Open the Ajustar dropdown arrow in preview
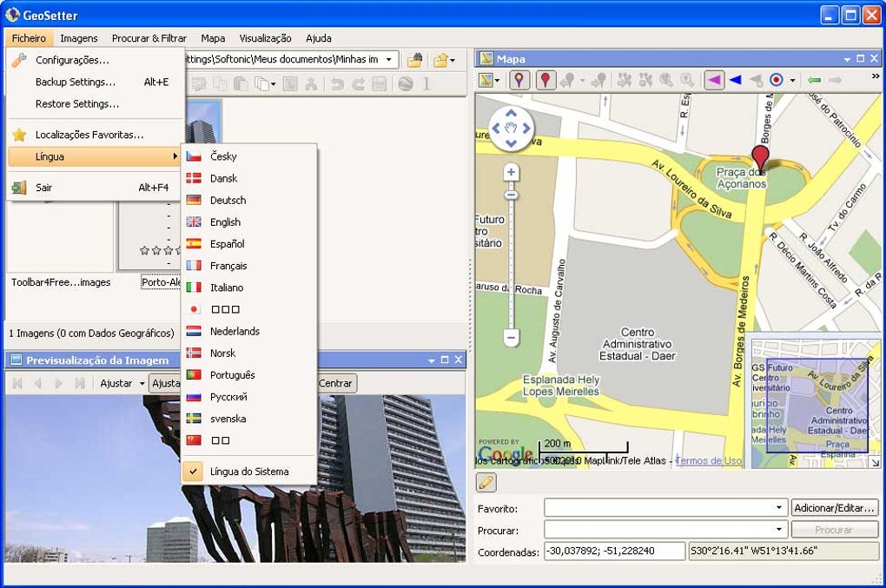Viewport: 886px width, 588px height. click(142, 384)
